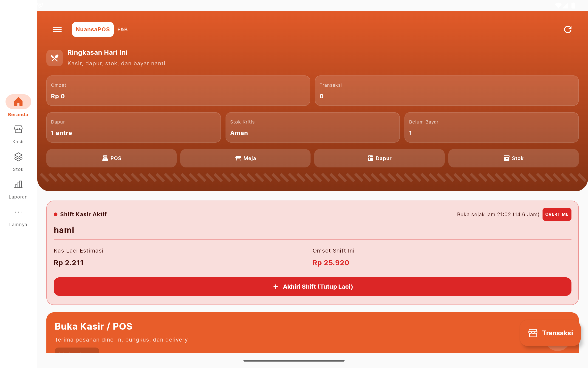Viewport: 588px width, 368px height.
Task: Launch the POS quick action button
Action: coord(112,158)
